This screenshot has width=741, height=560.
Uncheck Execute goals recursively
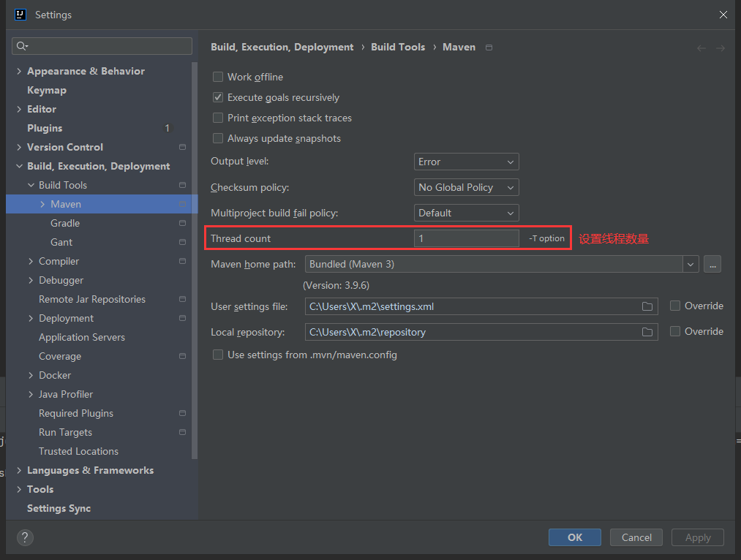218,97
